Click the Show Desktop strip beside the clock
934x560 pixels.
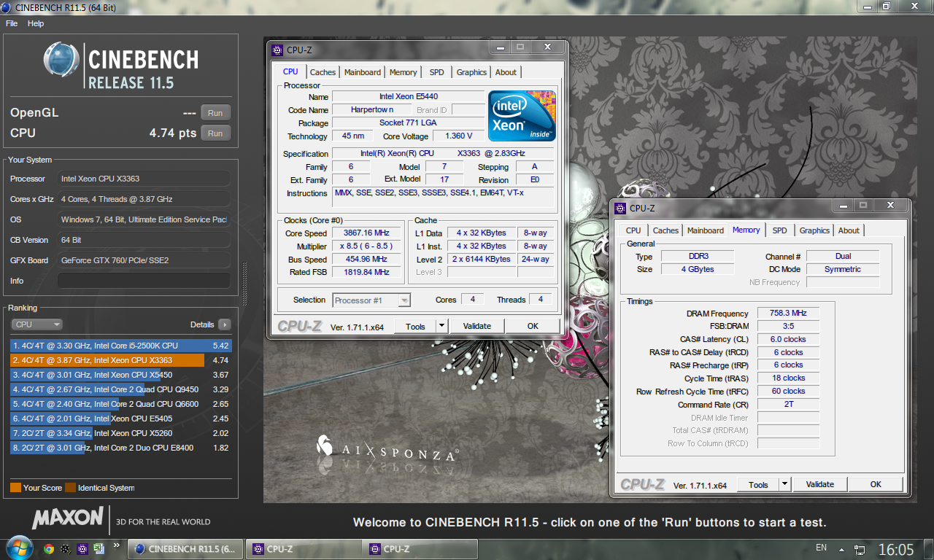929,549
